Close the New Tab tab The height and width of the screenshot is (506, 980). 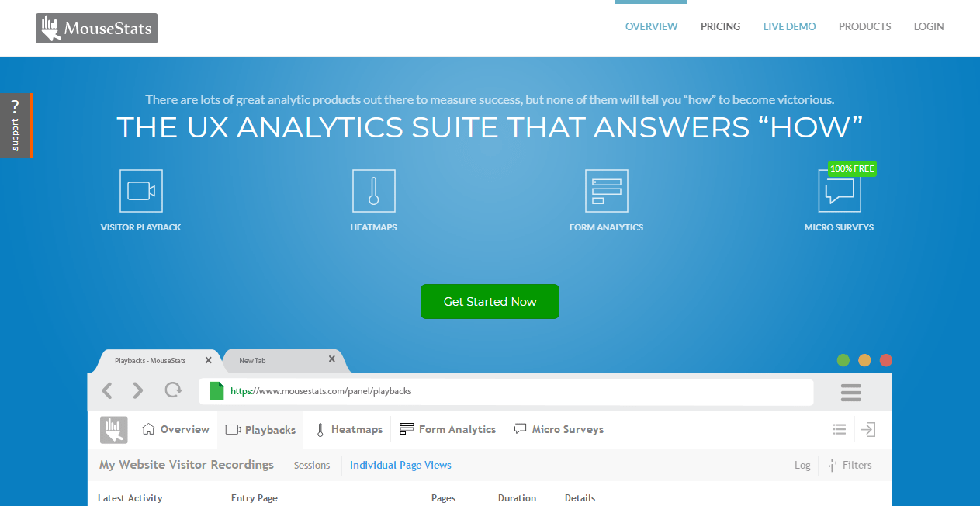point(332,359)
